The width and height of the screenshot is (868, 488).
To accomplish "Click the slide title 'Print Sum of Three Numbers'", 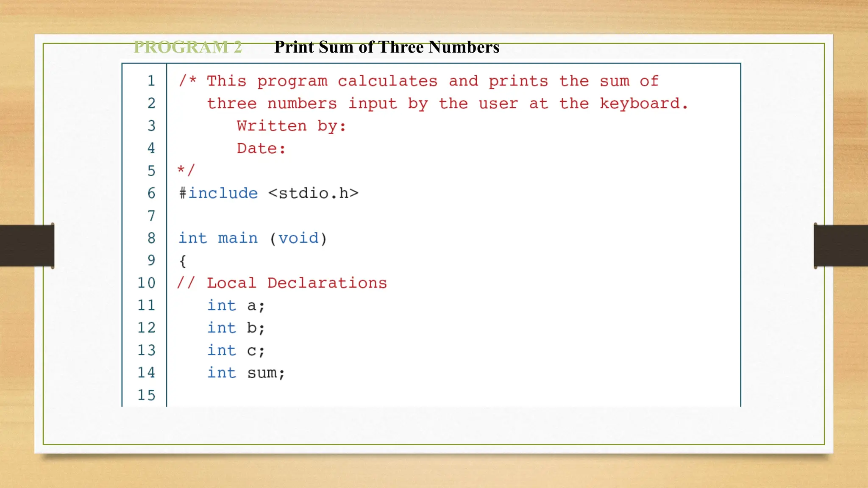I will click(387, 47).
